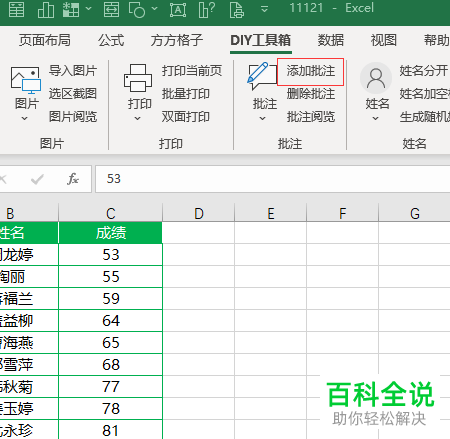Click the bar chart icon in quick access toolbar
The height and width of the screenshot is (439, 450).
click(x=46, y=9)
